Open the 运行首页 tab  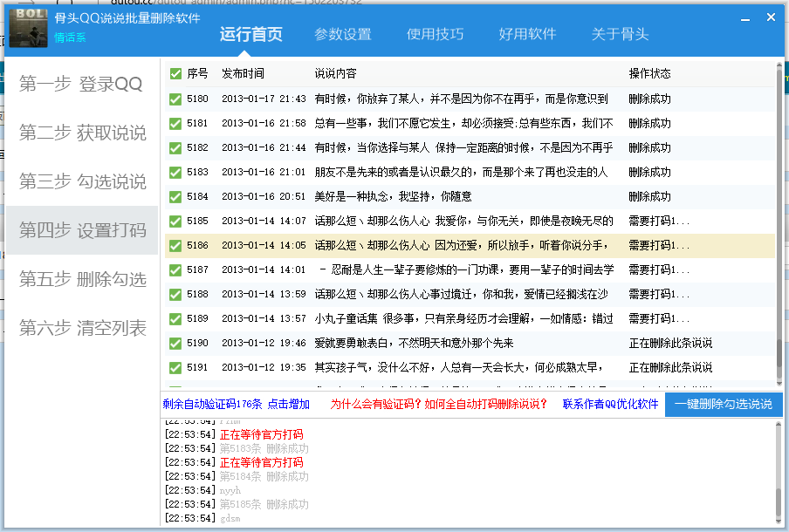(x=251, y=34)
